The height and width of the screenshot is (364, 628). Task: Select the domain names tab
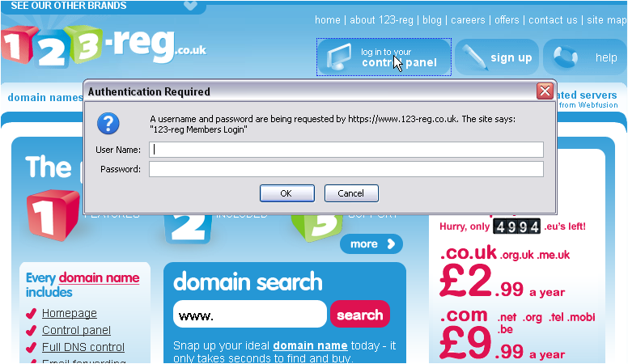click(45, 97)
